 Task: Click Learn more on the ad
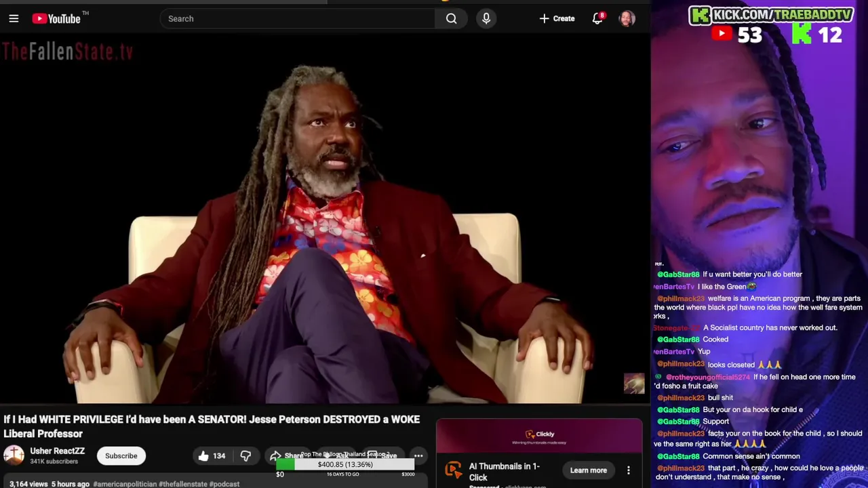point(588,470)
